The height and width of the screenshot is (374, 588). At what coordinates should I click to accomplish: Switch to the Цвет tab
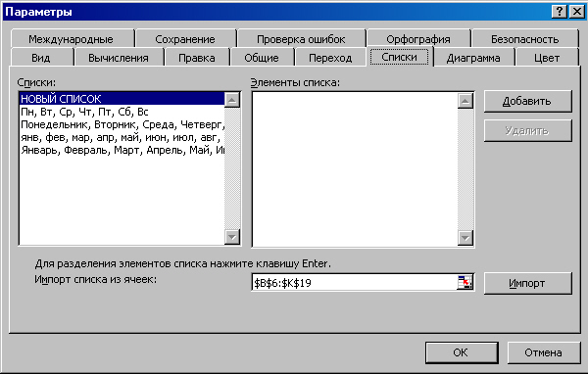547,58
